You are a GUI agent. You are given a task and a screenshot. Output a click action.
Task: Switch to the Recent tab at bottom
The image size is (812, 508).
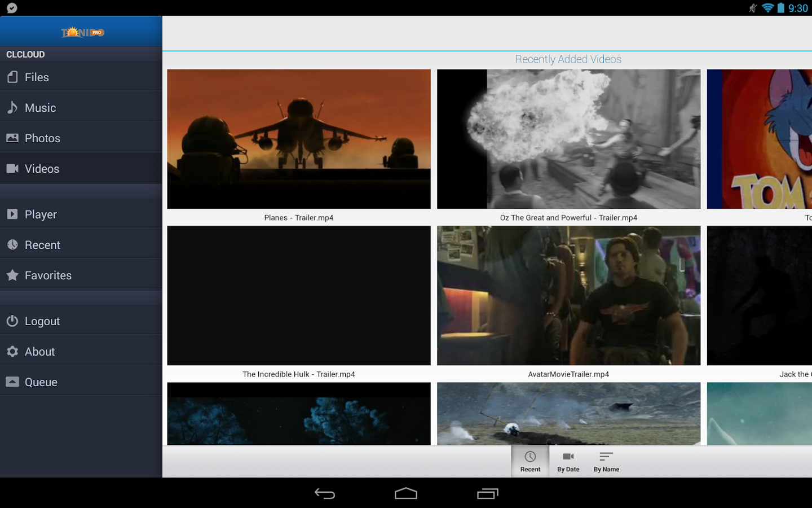530,462
